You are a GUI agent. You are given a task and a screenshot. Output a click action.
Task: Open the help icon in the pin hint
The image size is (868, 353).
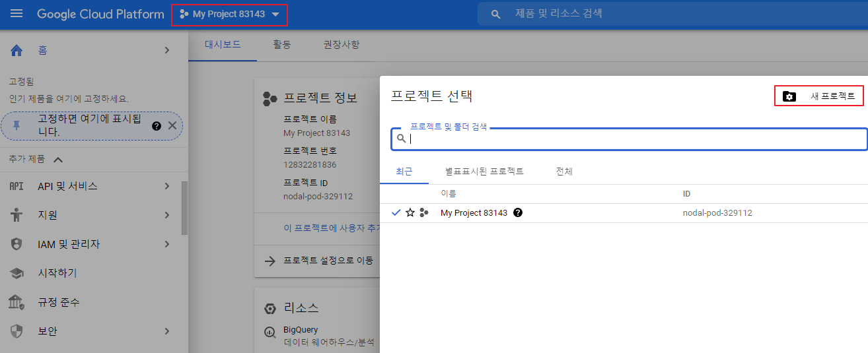157,125
